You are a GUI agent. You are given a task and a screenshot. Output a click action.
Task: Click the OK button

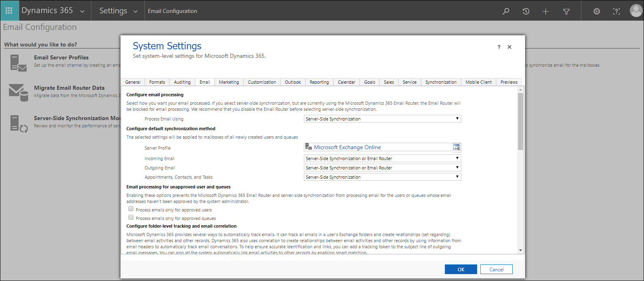[461, 269]
